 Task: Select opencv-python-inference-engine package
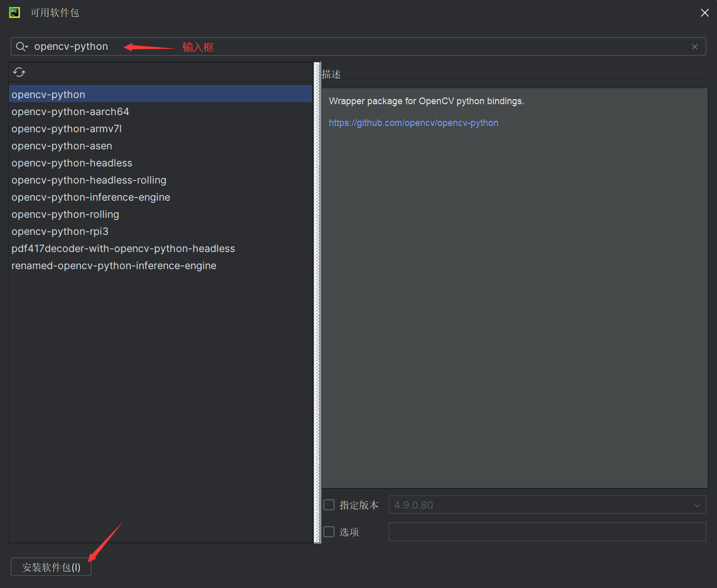click(91, 197)
